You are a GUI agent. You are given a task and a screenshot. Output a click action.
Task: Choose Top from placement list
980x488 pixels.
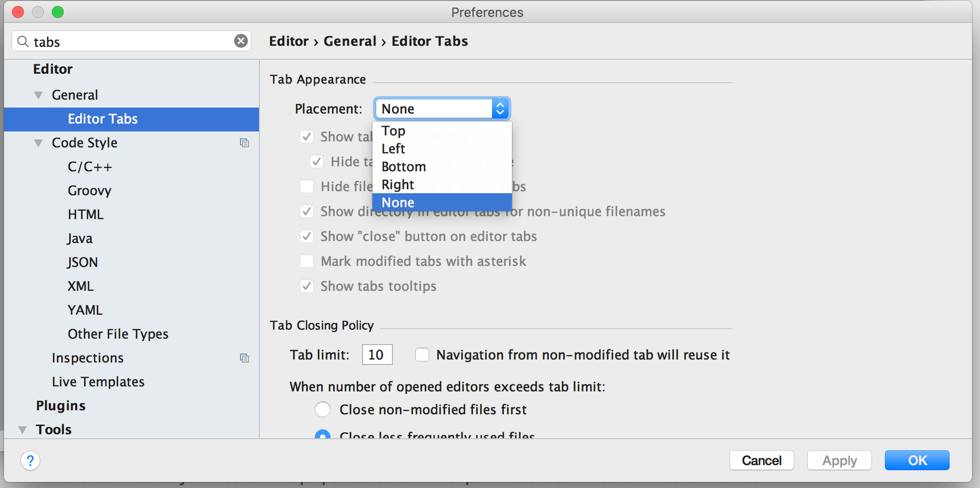coord(393,131)
